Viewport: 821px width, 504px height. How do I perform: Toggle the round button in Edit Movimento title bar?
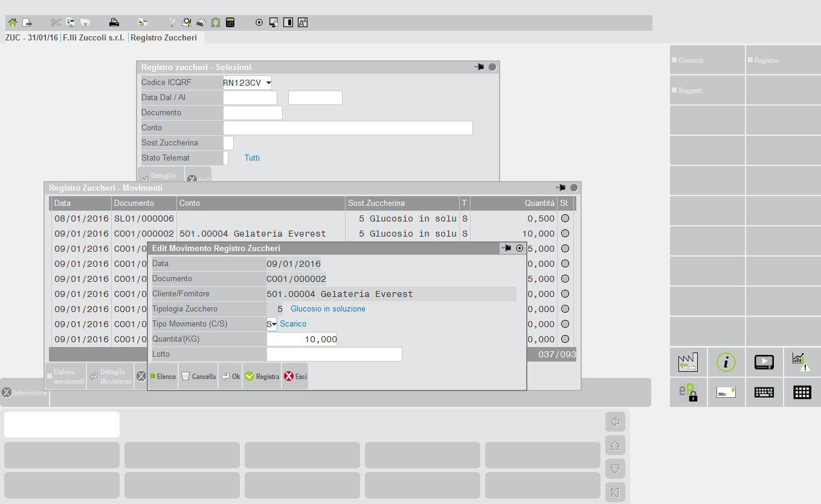click(519, 248)
